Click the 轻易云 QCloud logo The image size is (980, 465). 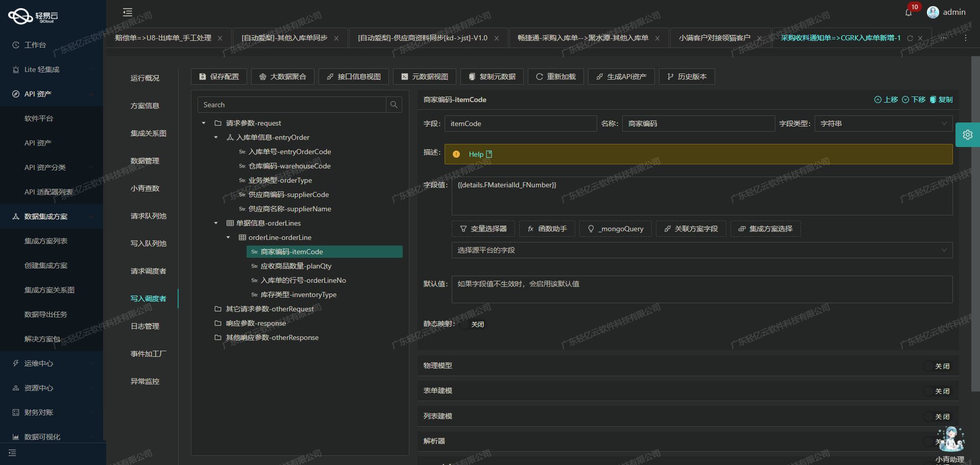coord(33,16)
